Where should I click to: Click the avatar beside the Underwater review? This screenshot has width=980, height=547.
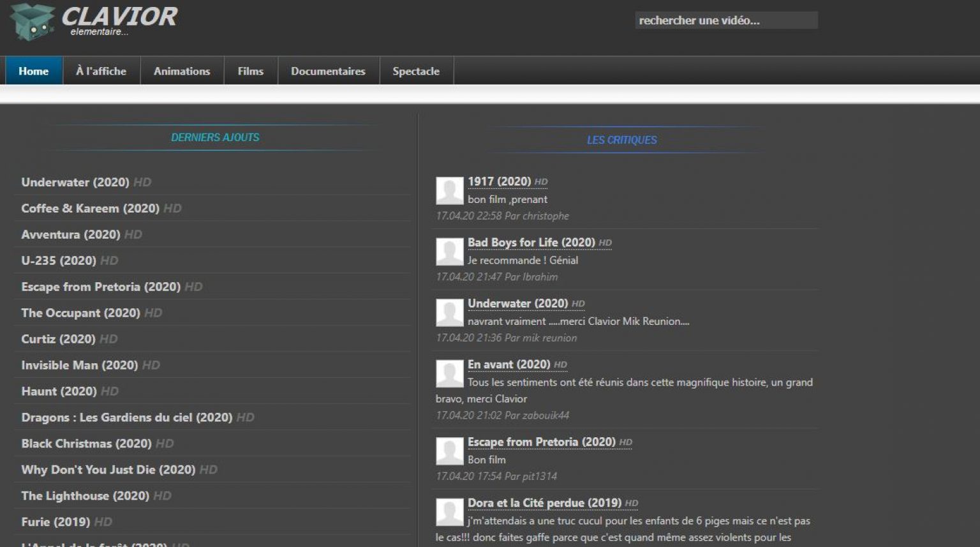pos(449,313)
